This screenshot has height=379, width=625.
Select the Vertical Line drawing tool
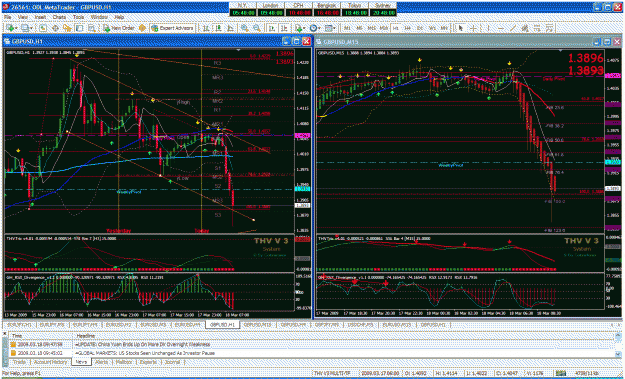(488, 28)
